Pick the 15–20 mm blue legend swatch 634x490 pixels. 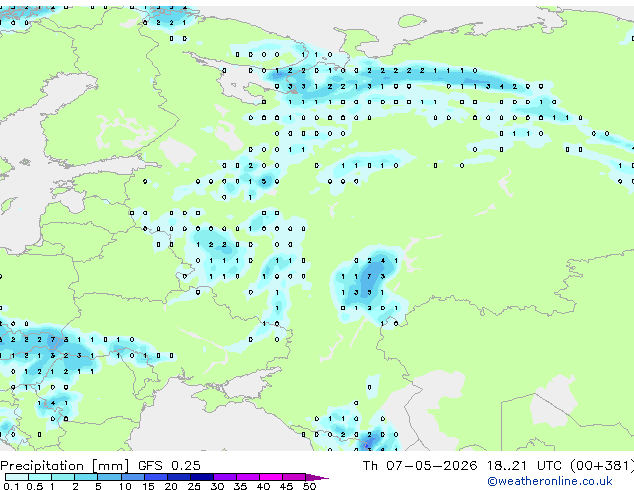tap(156, 477)
